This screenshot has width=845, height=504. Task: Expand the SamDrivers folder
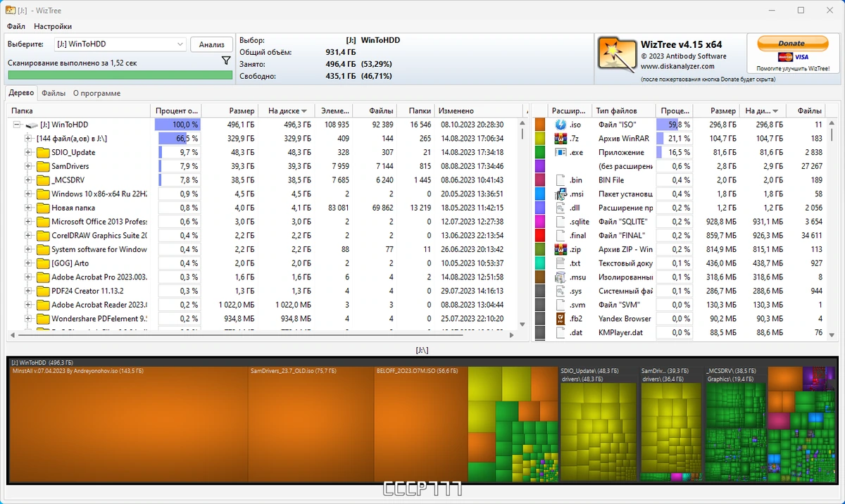pos(29,166)
